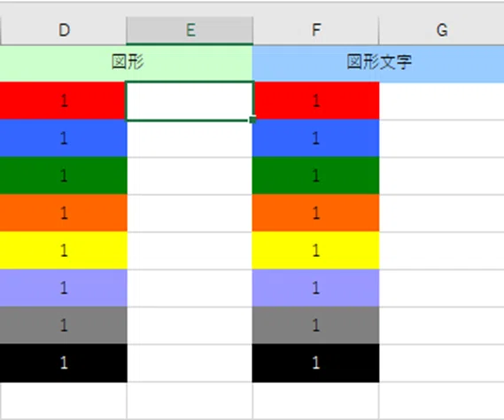Select the green cell in column F
The image size is (504, 420).
[x=315, y=175]
